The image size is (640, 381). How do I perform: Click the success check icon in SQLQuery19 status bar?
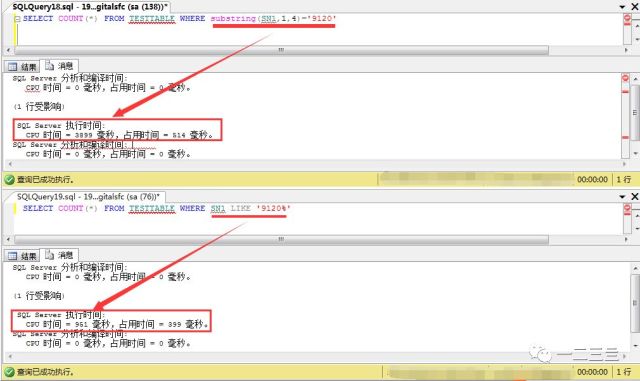[9, 372]
